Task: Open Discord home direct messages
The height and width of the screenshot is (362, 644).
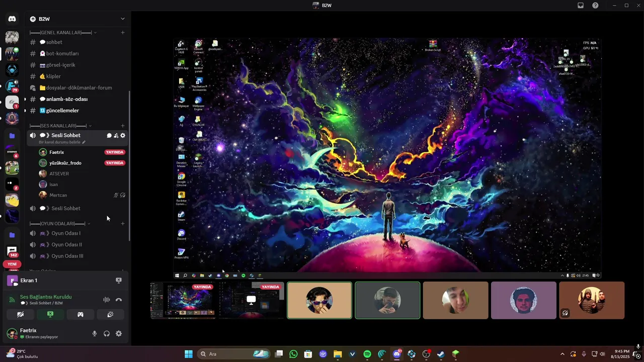Action: click(12, 19)
